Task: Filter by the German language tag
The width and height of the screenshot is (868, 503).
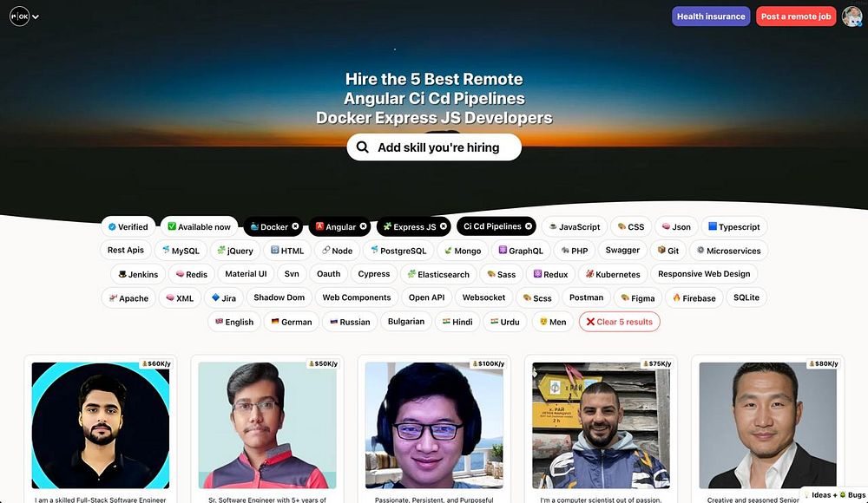Action: (x=292, y=322)
